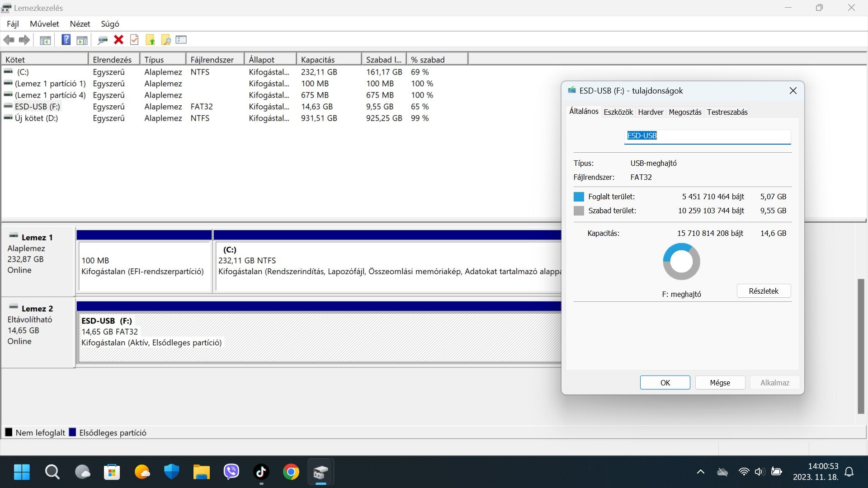Open TikTok from taskbar
This screenshot has height=488, width=868.
(261, 472)
